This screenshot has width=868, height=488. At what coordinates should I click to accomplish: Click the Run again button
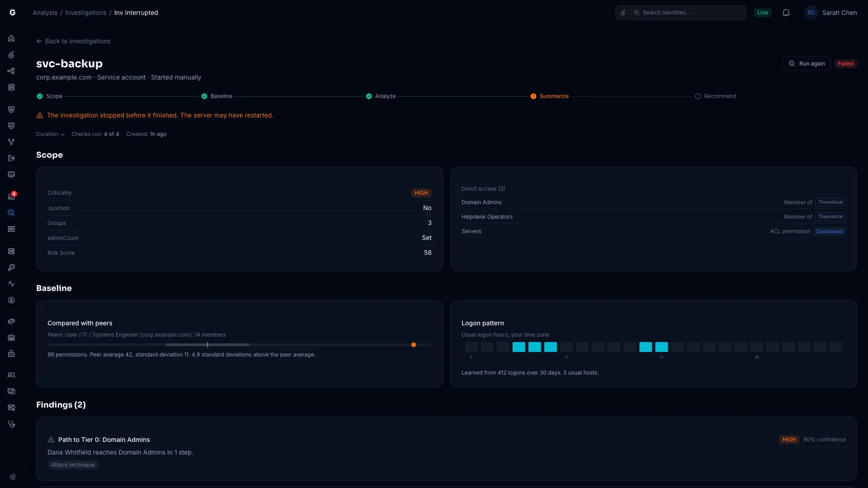tap(807, 64)
